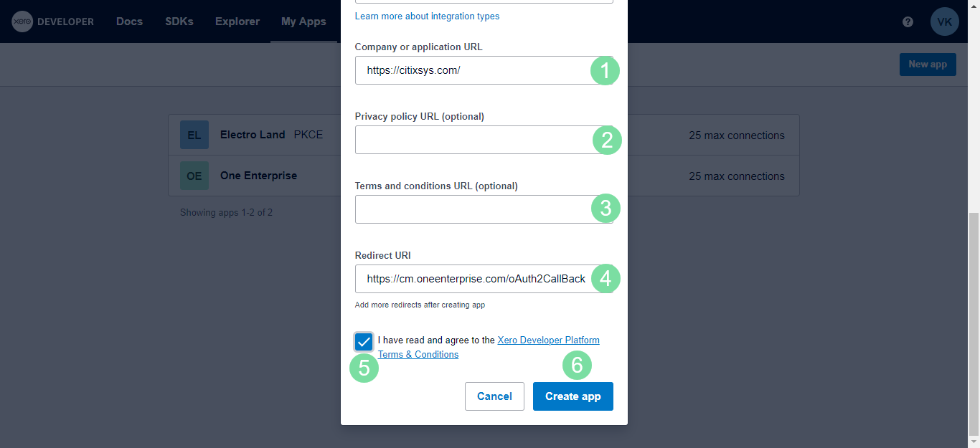Focus the Company or application URL field

pyautogui.click(x=473, y=70)
